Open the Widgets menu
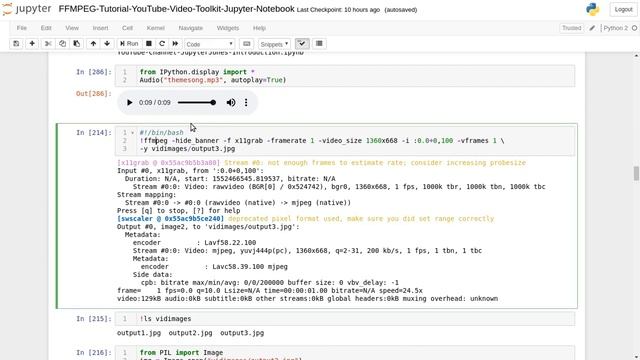Viewport: 640px width, 360px height. (228, 28)
